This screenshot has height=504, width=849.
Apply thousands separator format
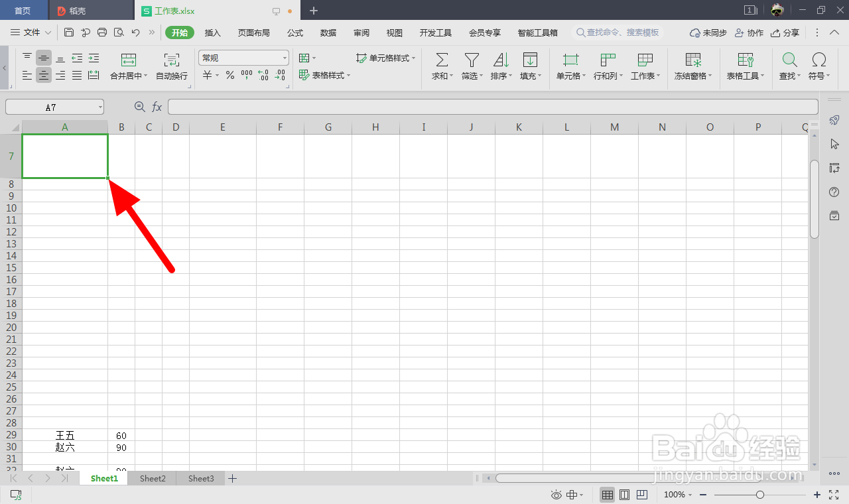247,76
